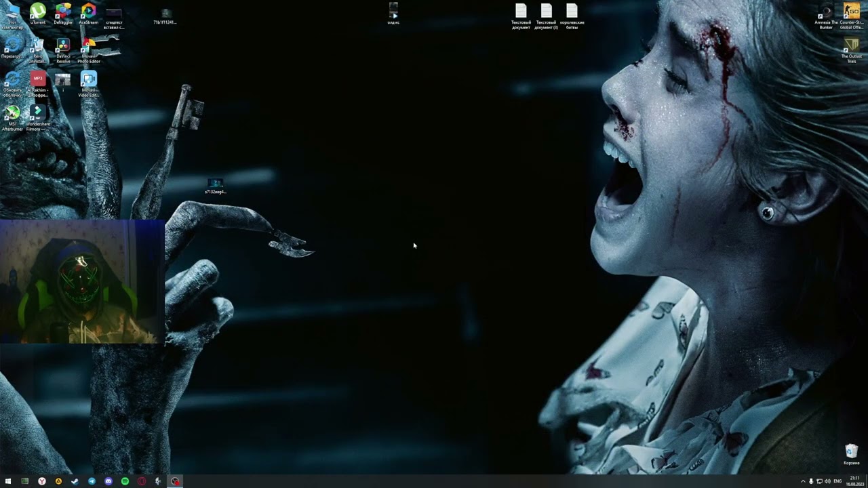Expand the hidden system tray icons

tap(803, 481)
